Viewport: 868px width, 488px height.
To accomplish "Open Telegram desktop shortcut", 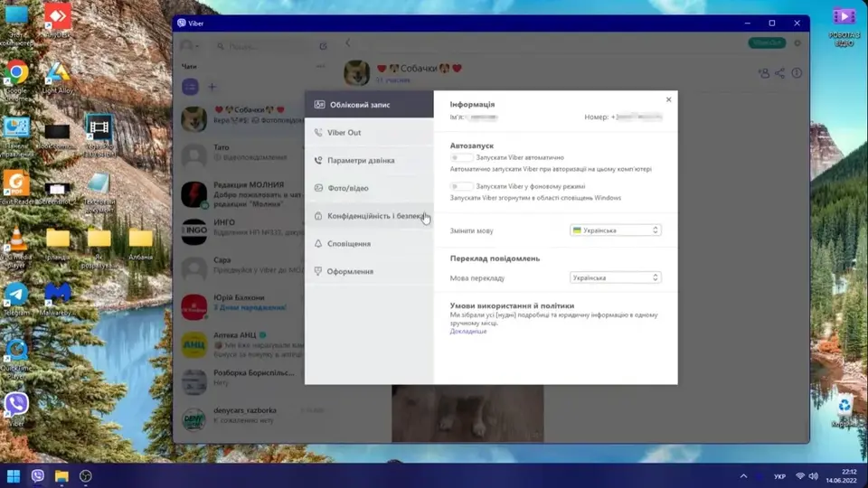I will click(16, 299).
